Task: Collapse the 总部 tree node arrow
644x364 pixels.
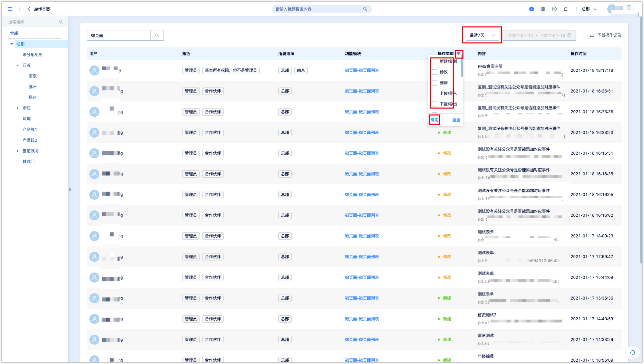Action: [x=12, y=44]
